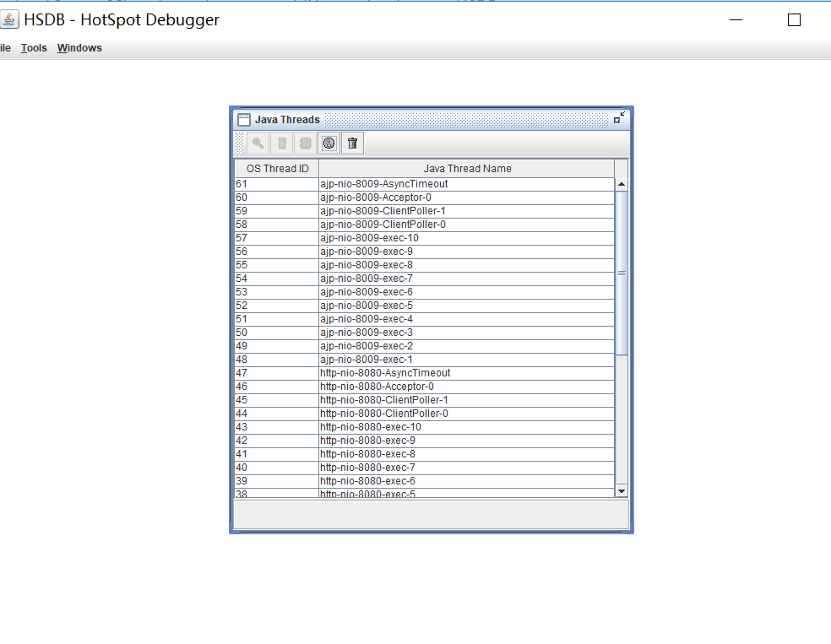Select thread http-nio-8080-Acceptor-0
Screen dimensions: 831x644
coord(467,387)
